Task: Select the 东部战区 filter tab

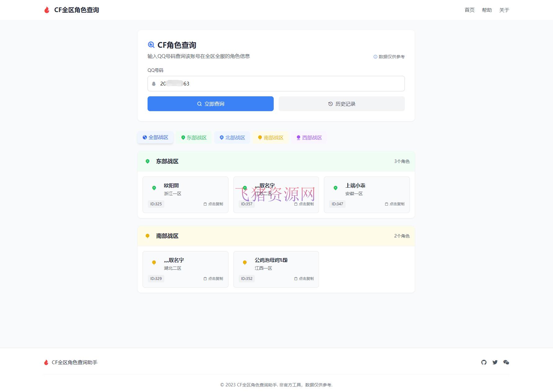Action: 194,137
